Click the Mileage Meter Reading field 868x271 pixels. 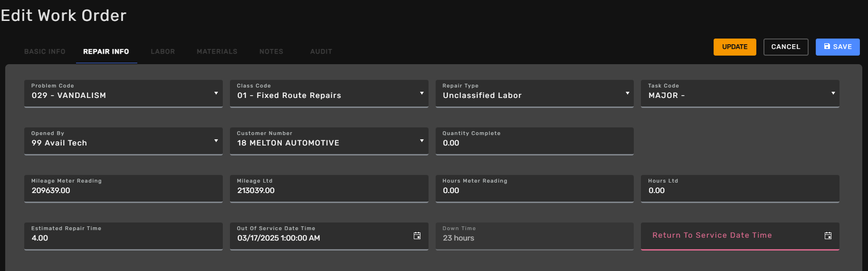point(124,189)
